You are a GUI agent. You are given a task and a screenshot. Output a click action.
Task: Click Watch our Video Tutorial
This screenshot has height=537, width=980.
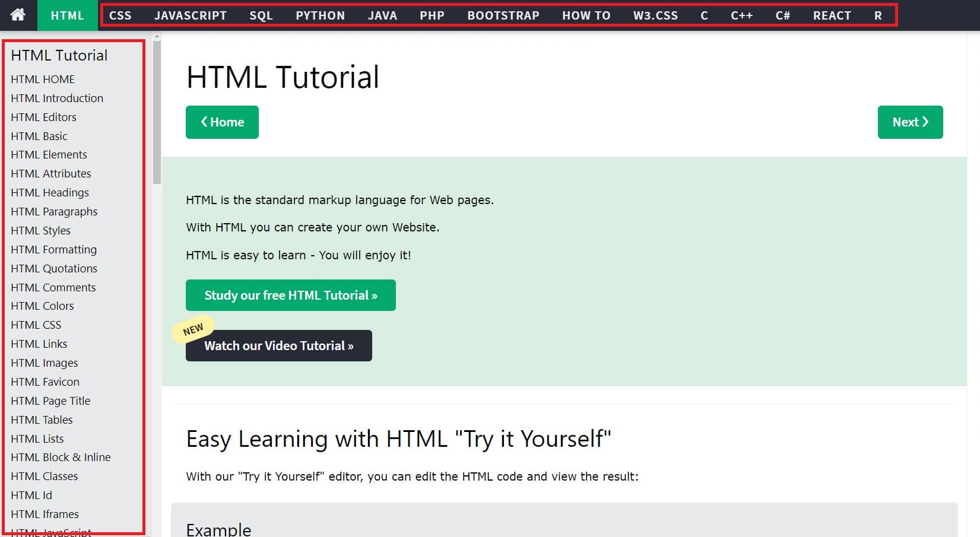click(278, 345)
